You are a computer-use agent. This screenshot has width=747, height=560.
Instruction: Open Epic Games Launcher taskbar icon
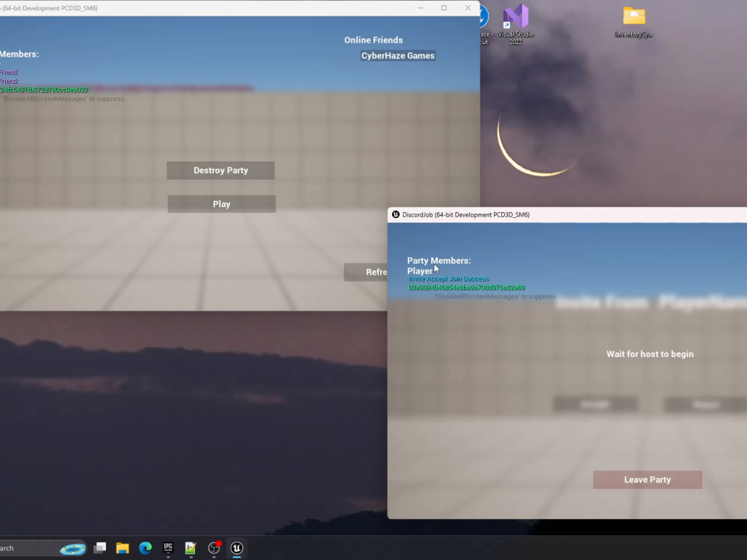point(168,548)
